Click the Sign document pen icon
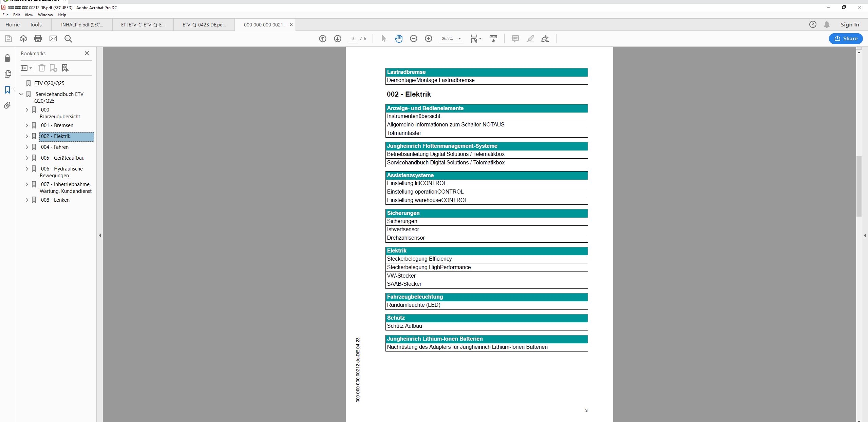The height and width of the screenshot is (422, 868). pyautogui.click(x=545, y=39)
